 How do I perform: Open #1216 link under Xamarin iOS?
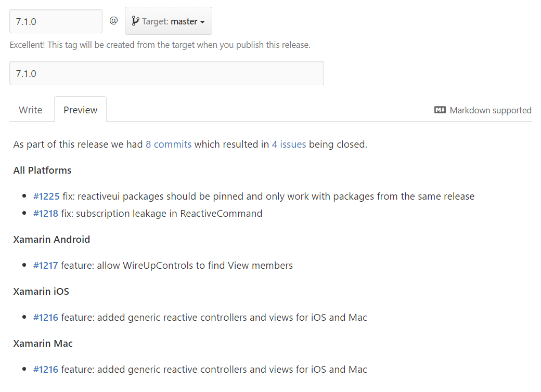click(46, 318)
